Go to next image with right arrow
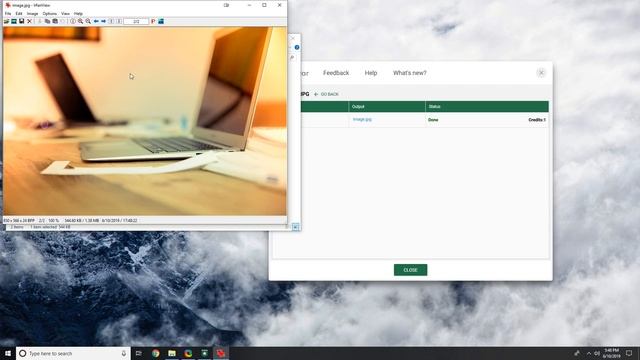 pyautogui.click(x=103, y=21)
